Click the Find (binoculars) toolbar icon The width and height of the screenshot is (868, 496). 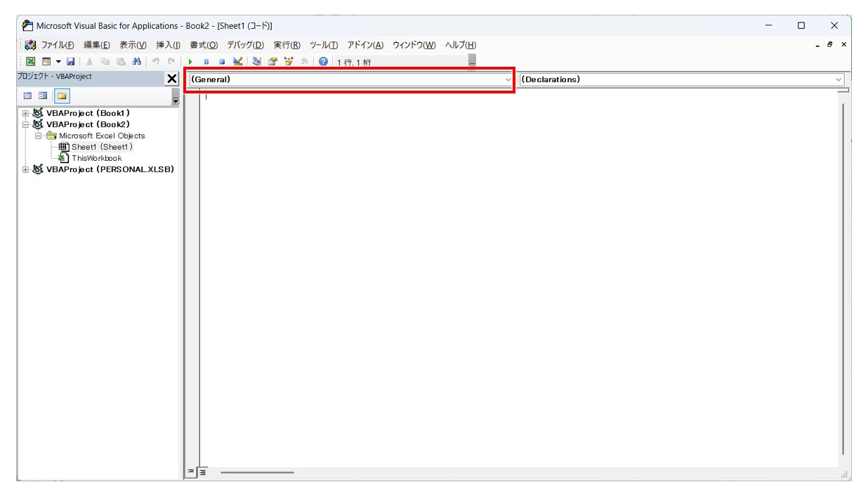point(136,62)
